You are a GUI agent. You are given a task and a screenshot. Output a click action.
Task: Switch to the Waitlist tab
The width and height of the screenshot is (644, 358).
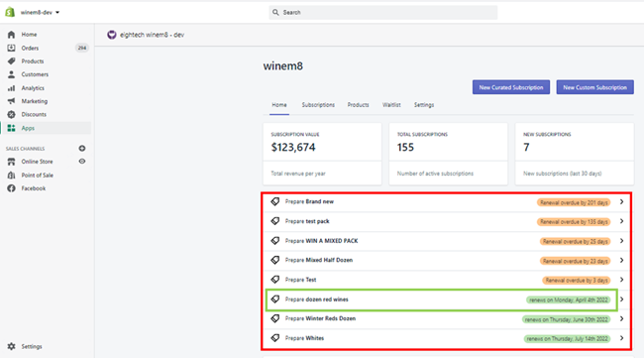tap(391, 105)
